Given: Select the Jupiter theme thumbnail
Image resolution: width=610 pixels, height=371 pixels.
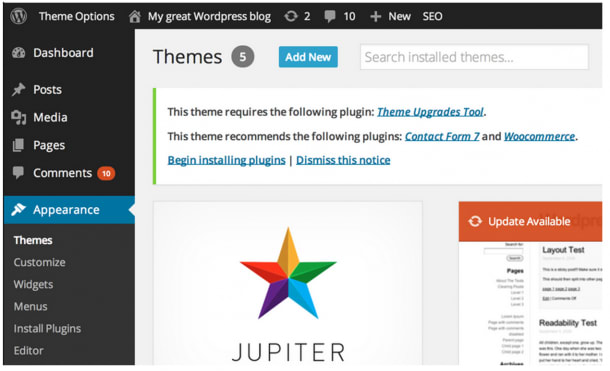Looking at the screenshot, I should [288, 284].
